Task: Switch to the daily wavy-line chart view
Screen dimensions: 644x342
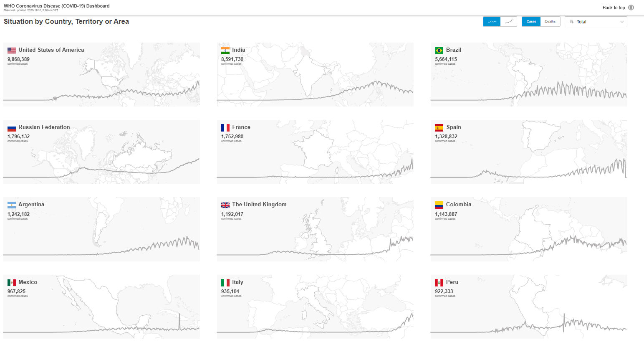Action: point(492,22)
